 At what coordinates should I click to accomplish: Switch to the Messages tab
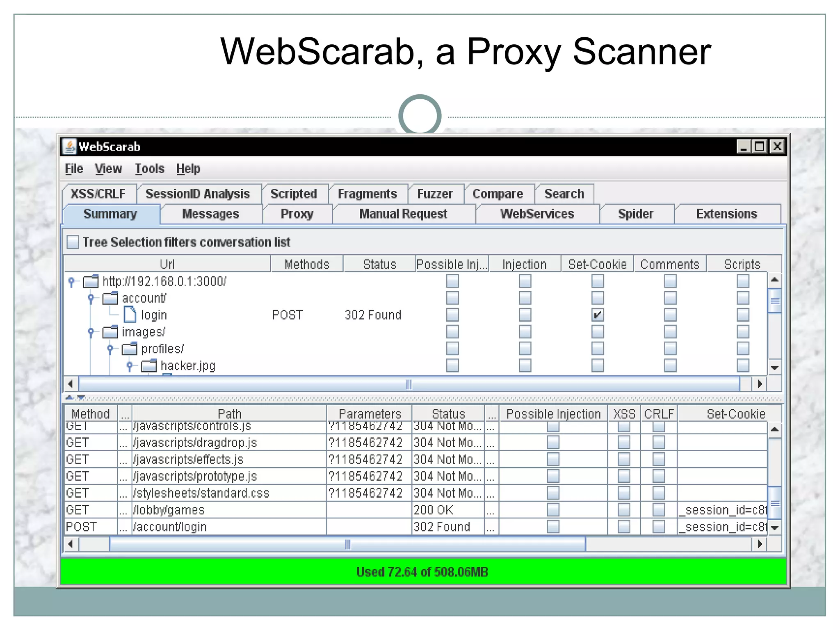click(x=210, y=214)
